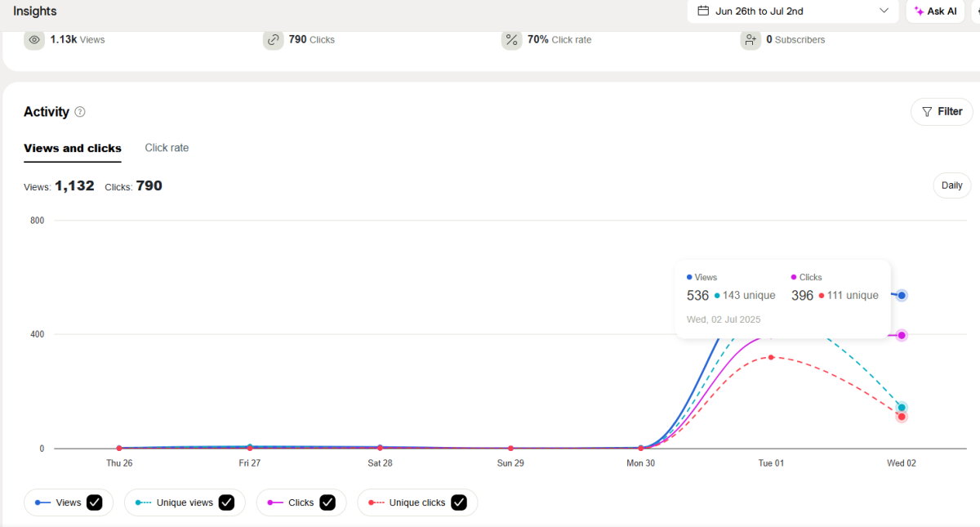
Task: Uncheck the Views series checkbox
Action: [95, 502]
